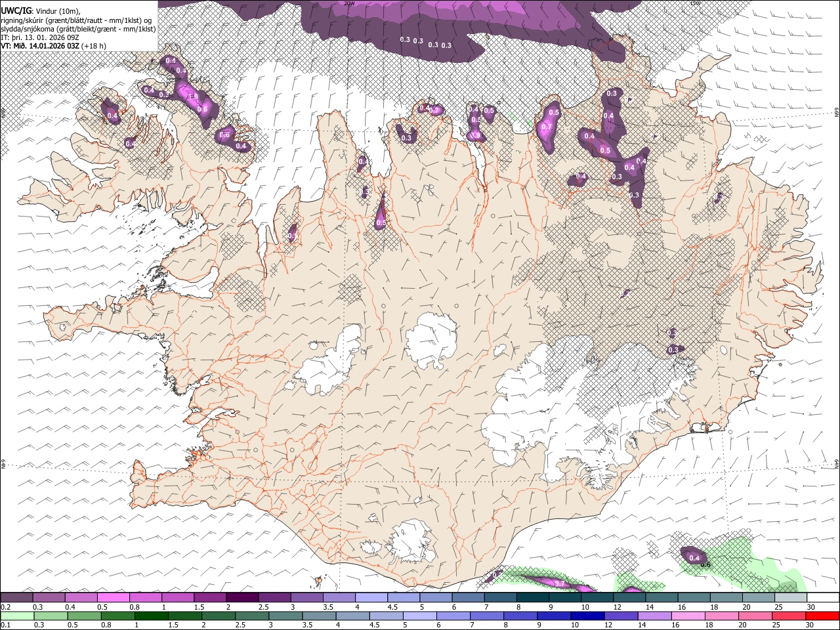Pick violet rain-scale swatch between 12 and 14

pos(621,616)
